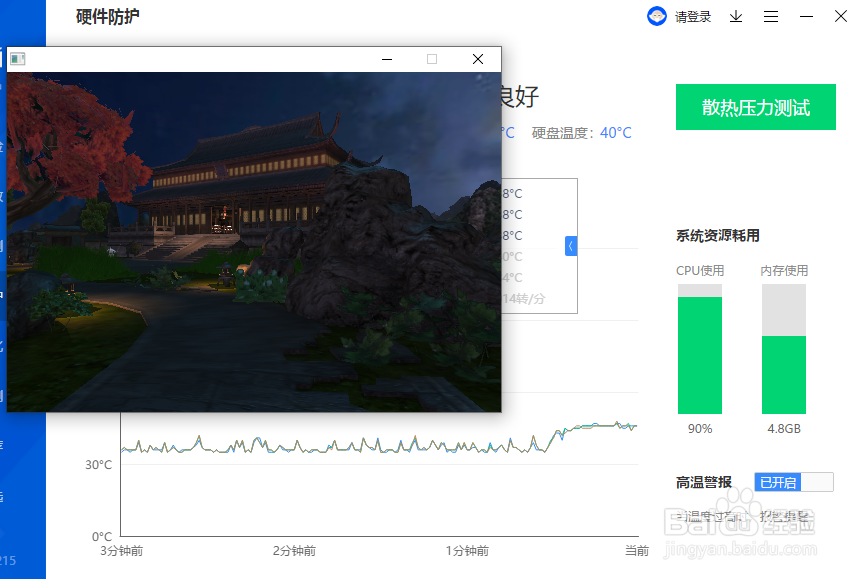Viewport: 865px width, 579px height.
Task: Click the 内存使用 usage bar
Action: (x=783, y=349)
